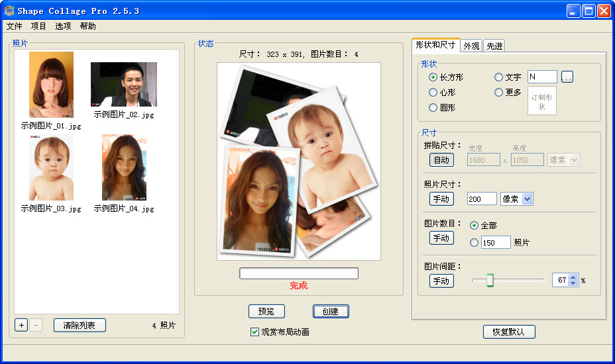Select thumbnail 示例图片_03.jpg
The image size is (615, 364).
[51, 167]
